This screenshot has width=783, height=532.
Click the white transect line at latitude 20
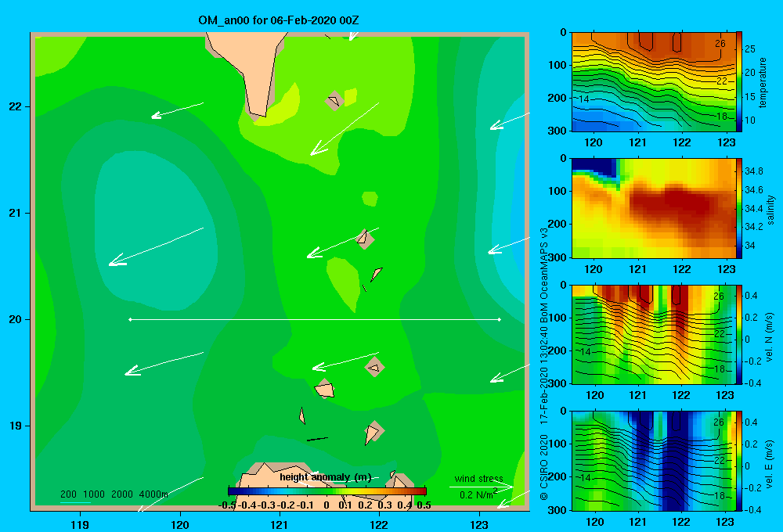(x=315, y=319)
